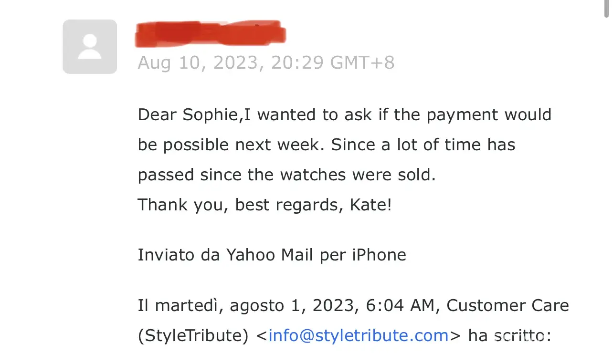Click the red redacted sender name
This screenshot has width=613, height=364.
coord(210,33)
